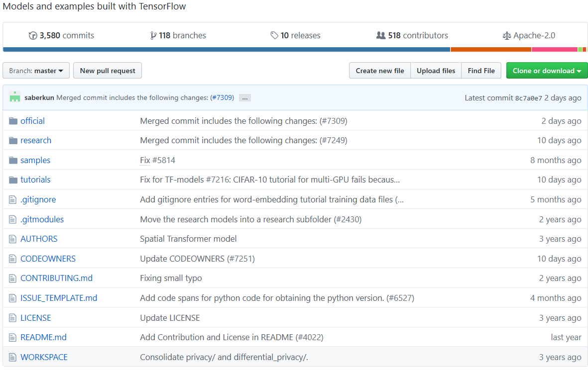Open the README.md file

point(43,337)
